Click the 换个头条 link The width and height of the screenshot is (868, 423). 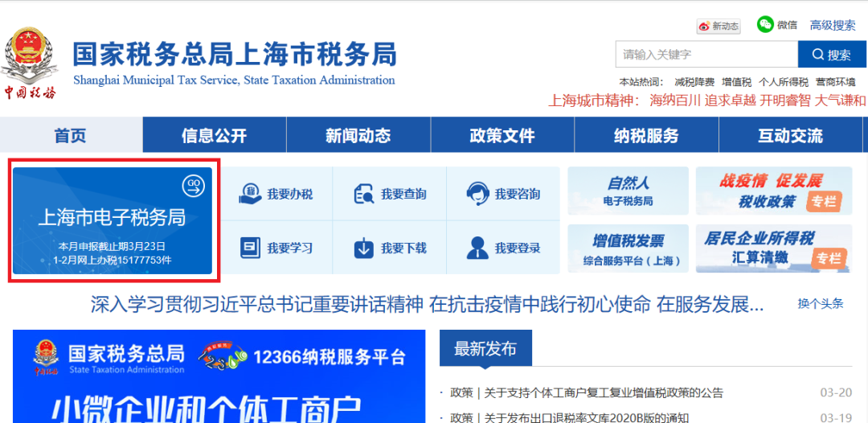tap(820, 304)
